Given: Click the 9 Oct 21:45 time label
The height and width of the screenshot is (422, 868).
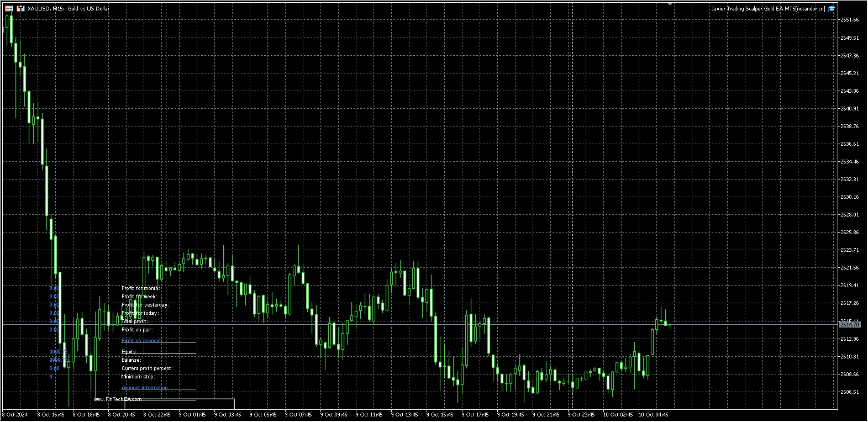Looking at the screenshot, I should [x=546, y=415].
